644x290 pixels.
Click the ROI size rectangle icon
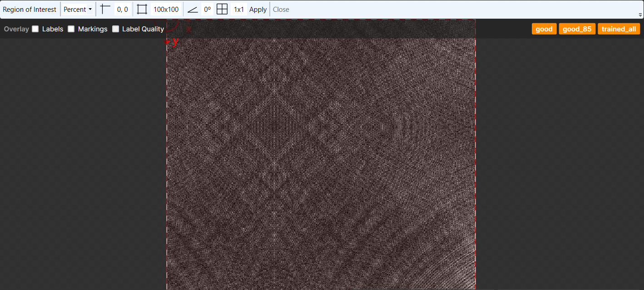(x=142, y=9)
